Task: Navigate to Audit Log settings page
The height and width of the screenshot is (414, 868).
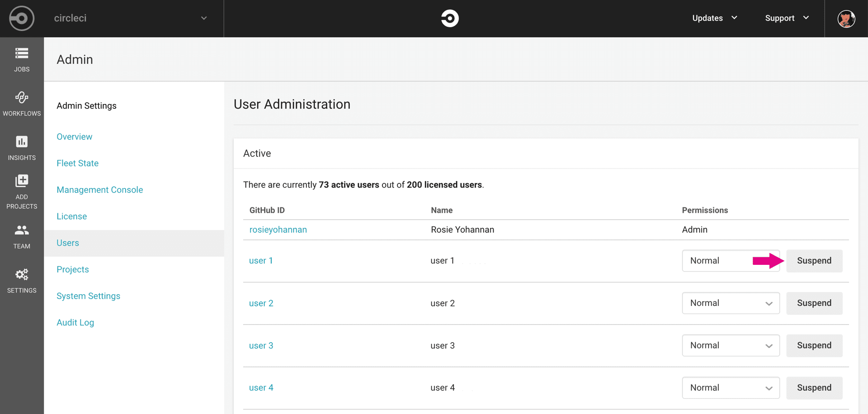Action: click(75, 323)
